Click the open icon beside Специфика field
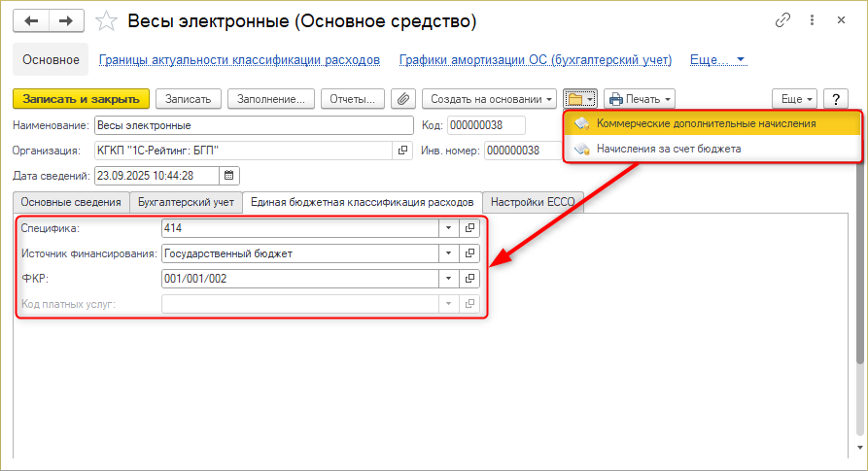Image resolution: width=868 pixels, height=471 pixels. tap(470, 228)
